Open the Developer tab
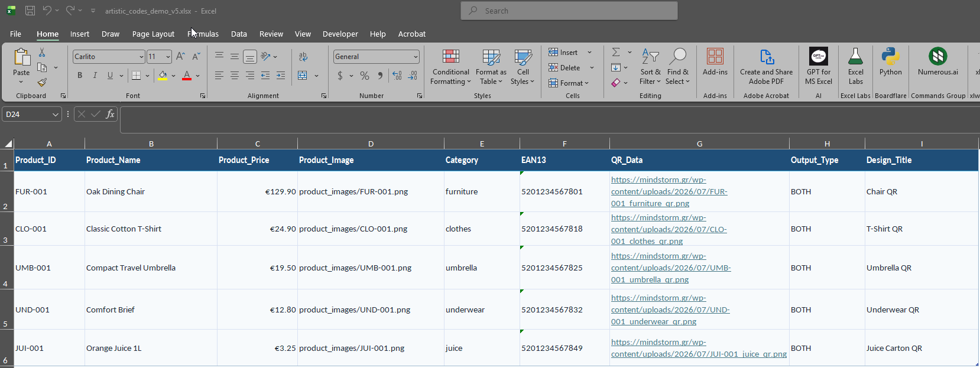The width and height of the screenshot is (980, 368). [x=340, y=34]
